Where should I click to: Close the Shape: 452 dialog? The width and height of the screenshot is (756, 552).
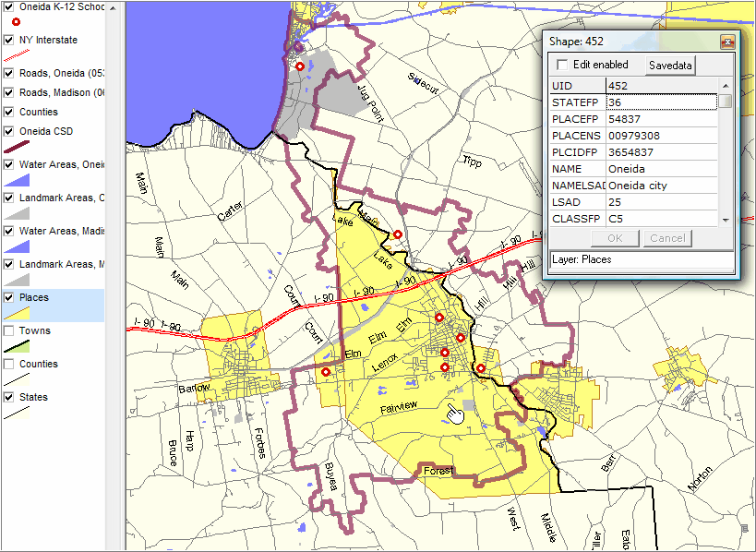[726, 42]
